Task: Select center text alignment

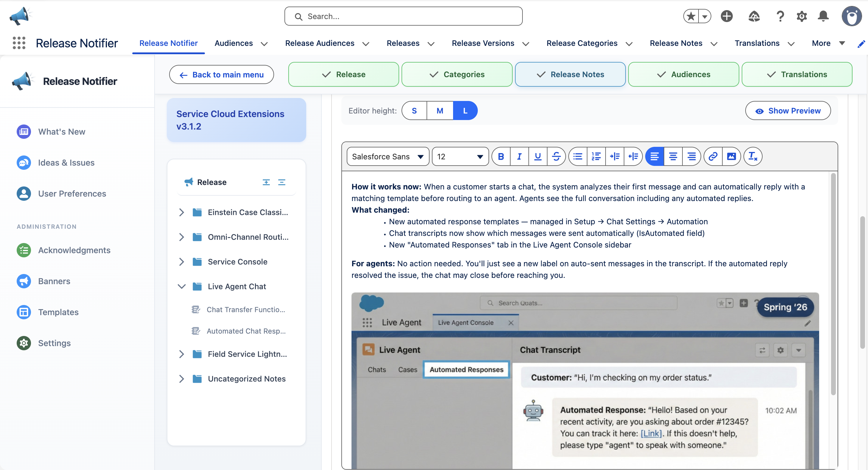Action: pos(673,156)
